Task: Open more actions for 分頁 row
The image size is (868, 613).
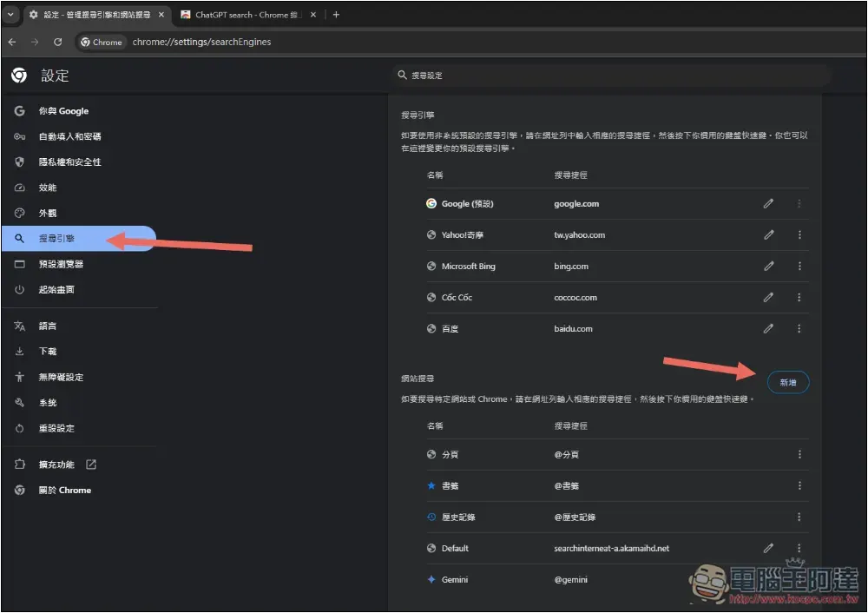Action: click(x=799, y=454)
